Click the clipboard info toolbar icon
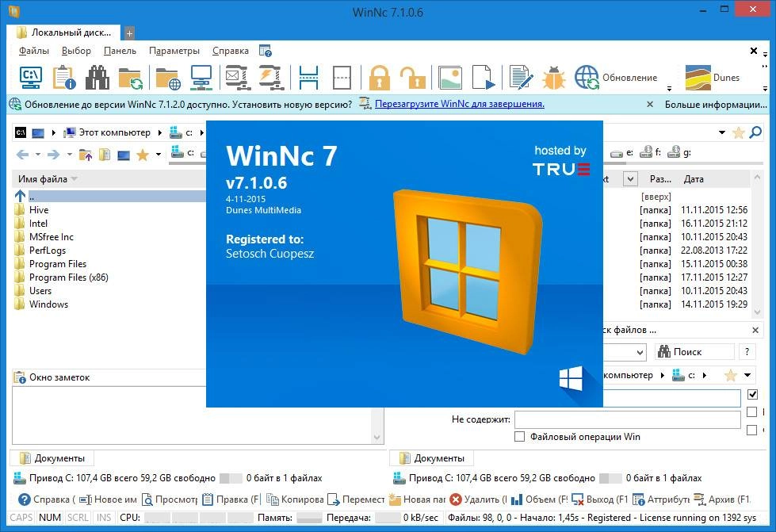Image resolution: width=776 pixels, height=532 pixels. (x=64, y=77)
